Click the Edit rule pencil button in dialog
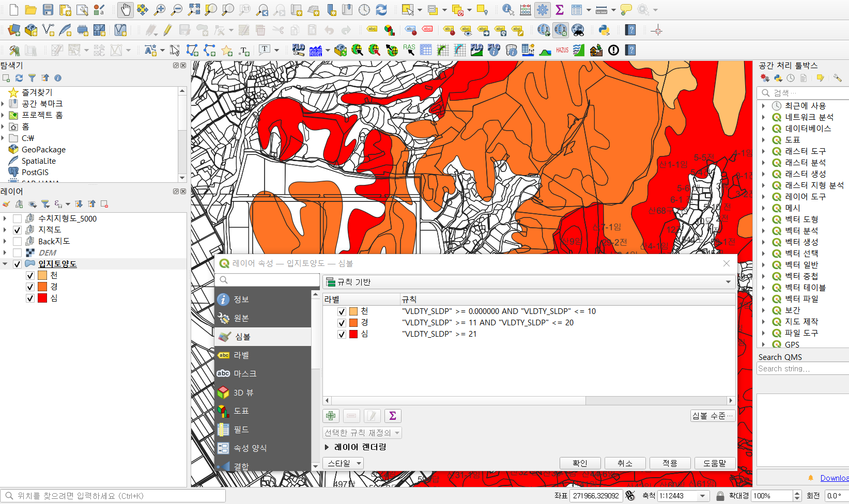Image resolution: width=849 pixels, height=504 pixels. coord(372,416)
